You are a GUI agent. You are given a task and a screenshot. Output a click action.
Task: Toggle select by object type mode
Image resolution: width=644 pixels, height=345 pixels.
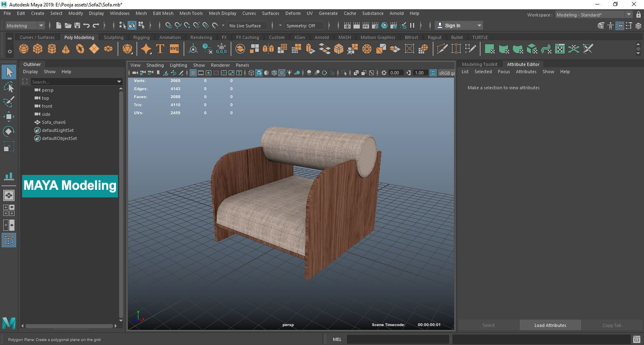pos(132,25)
